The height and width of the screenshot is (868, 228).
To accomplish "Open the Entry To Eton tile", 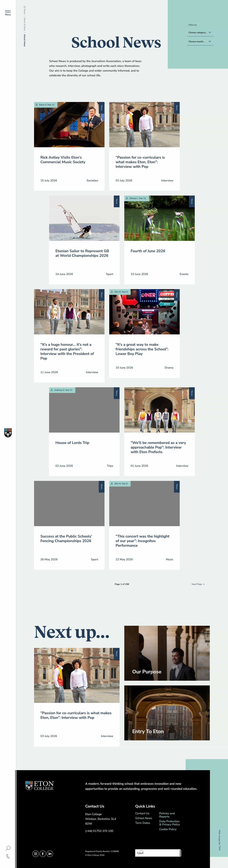I will click(167, 713).
